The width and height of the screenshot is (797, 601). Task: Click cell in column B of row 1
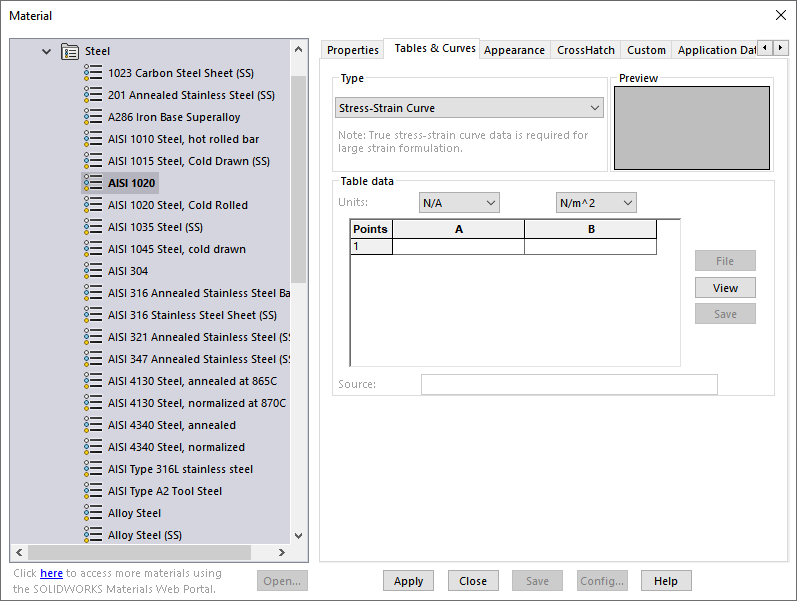[x=590, y=247]
